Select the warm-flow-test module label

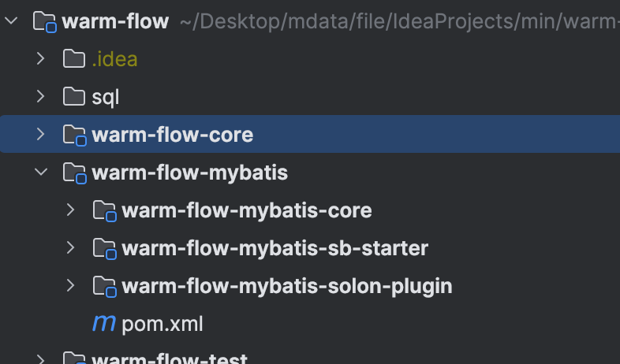(170, 357)
